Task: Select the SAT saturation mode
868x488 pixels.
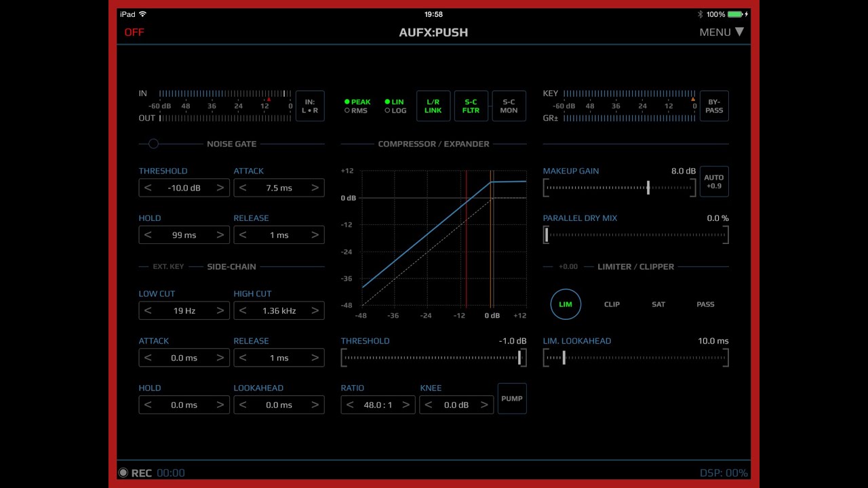Action: click(x=658, y=304)
